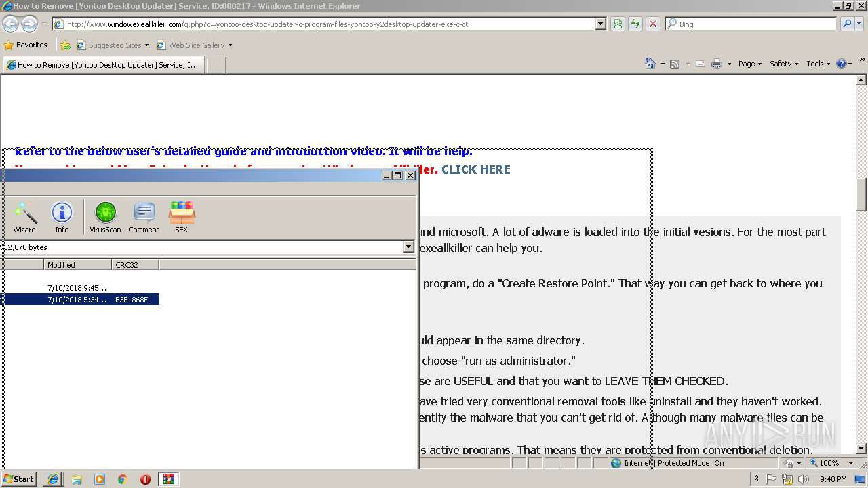868x488 pixels.
Task: Go to Home page icon
Action: (x=650, y=64)
